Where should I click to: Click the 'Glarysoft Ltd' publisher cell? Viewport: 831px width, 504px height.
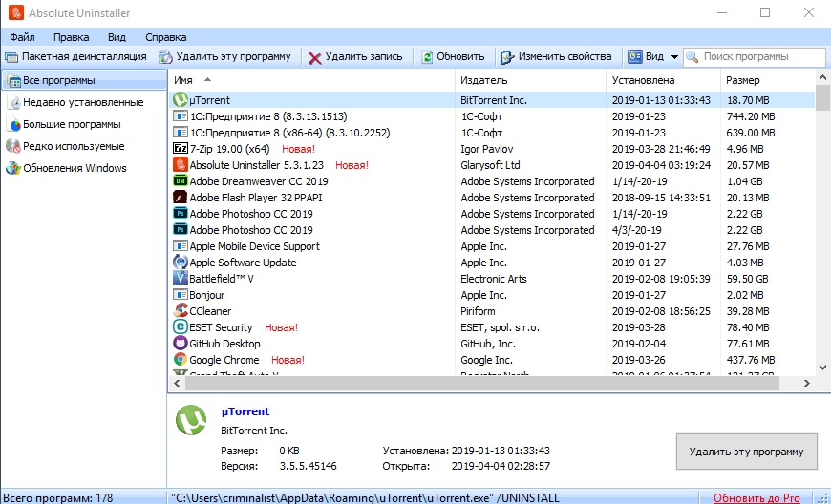click(x=490, y=164)
